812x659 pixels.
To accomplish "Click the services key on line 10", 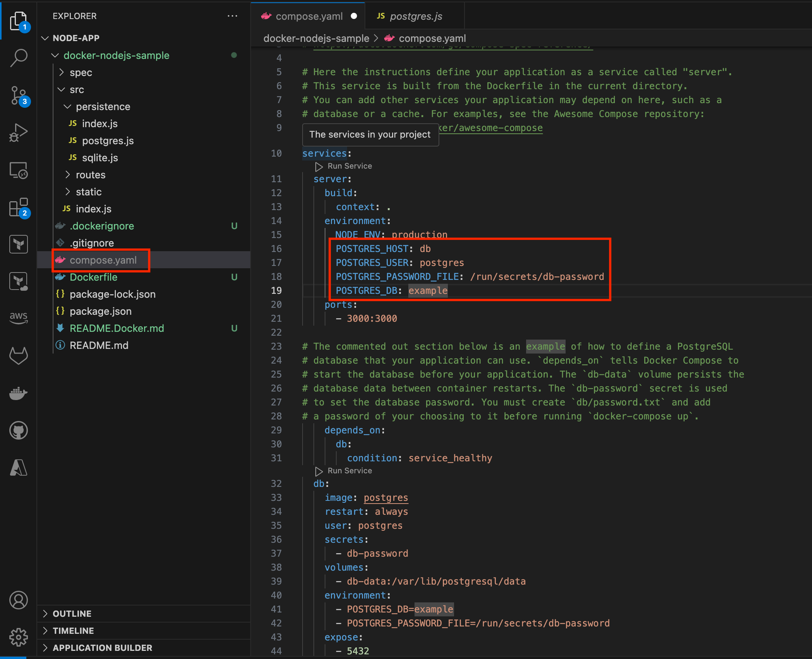I will [324, 154].
